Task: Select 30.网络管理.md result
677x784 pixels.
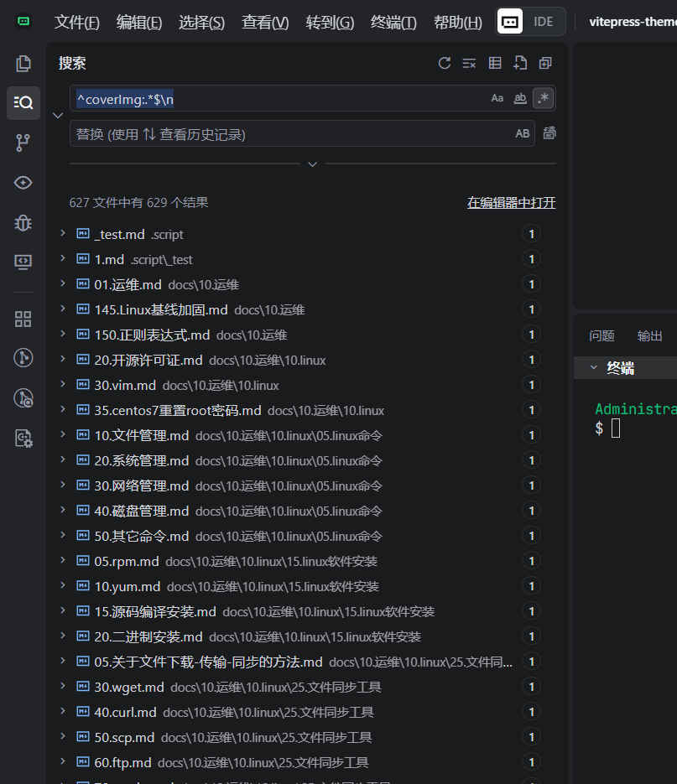Action: point(300,485)
